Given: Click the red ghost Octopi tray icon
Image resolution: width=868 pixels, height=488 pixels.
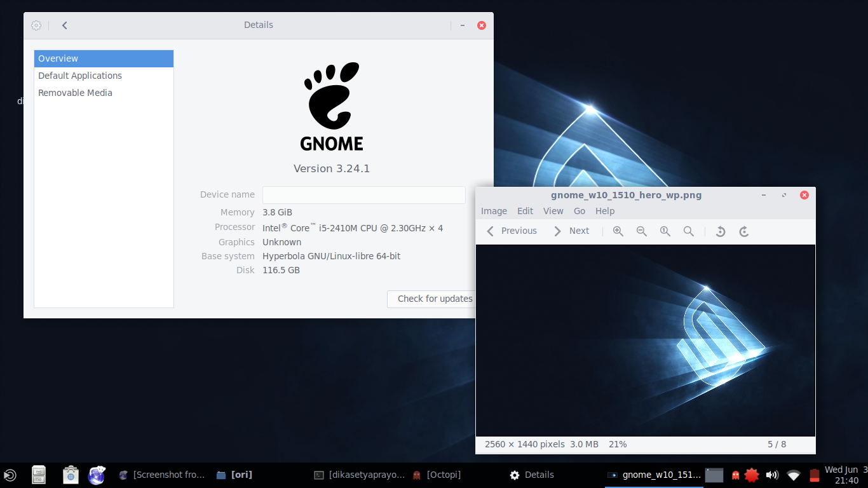Looking at the screenshot, I should pyautogui.click(x=735, y=475).
